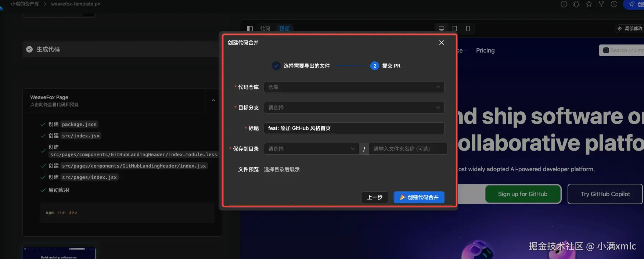Switch to the 预览 tab
The width and height of the screenshot is (644, 259).
(284, 28)
